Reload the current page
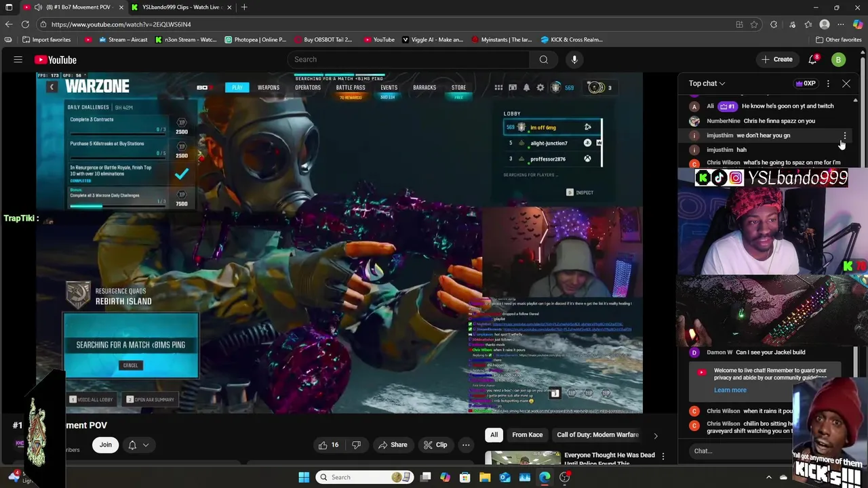This screenshot has width=868, height=488. coord(25,24)
